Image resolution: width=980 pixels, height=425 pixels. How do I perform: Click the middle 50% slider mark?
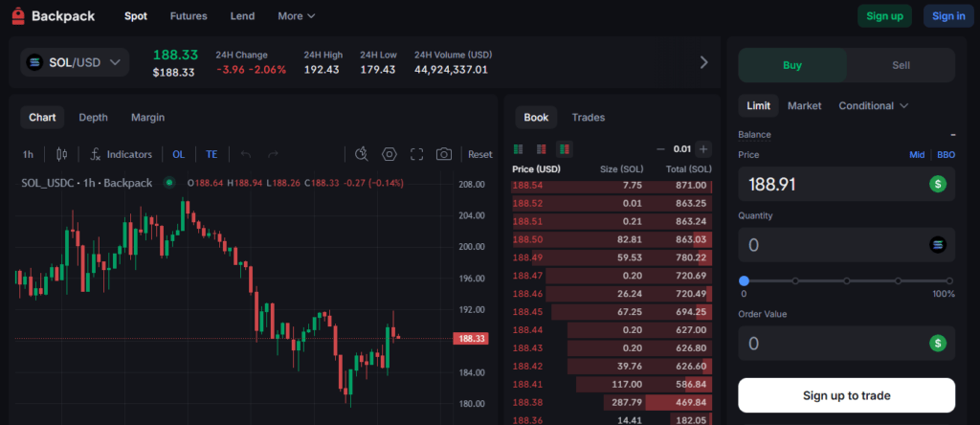846,281
